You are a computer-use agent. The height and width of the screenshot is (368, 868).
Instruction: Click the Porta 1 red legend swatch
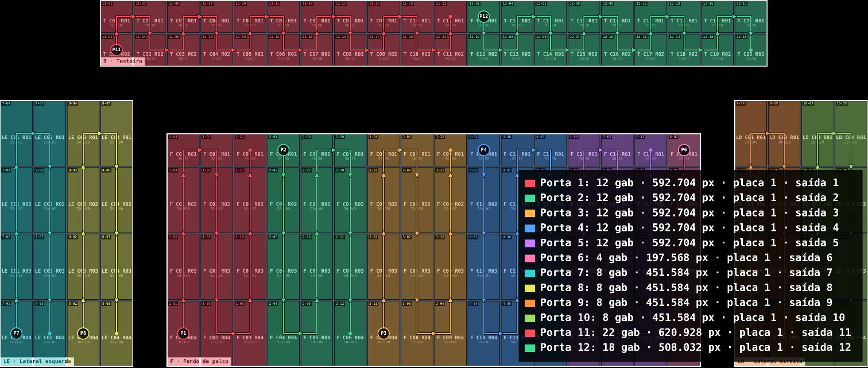(x=530, y=183)
